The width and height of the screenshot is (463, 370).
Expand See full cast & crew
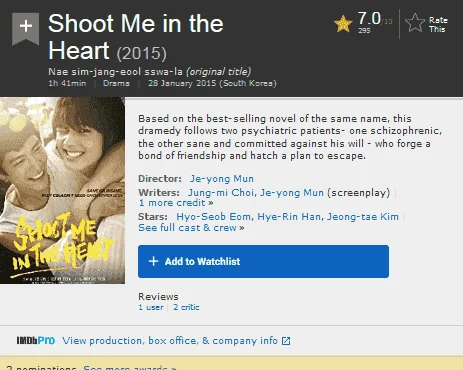pos(191,228)
